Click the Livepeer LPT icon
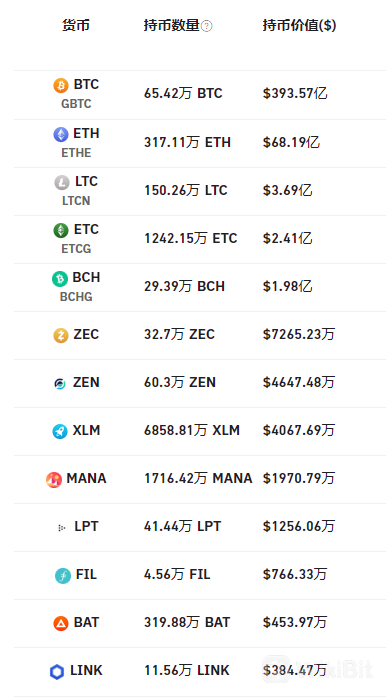Image resolution: width=386 pixels, height=698 pixels. (61, 528)
